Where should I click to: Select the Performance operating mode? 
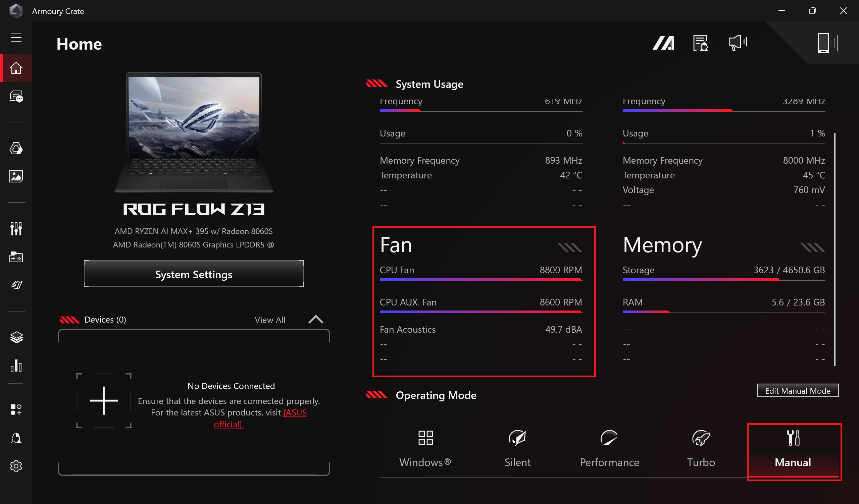pyautogui.click(x=609, y=448)
